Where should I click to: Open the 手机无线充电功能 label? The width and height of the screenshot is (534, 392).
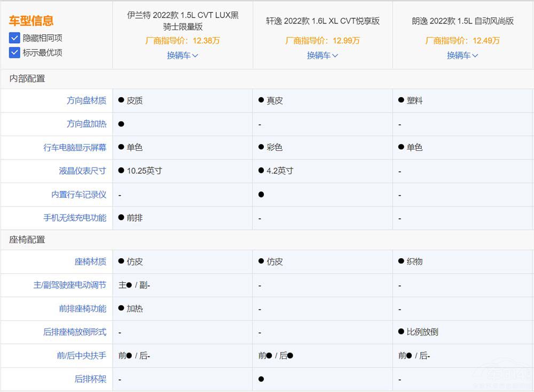pyautogui.click(x=75, y=218)
